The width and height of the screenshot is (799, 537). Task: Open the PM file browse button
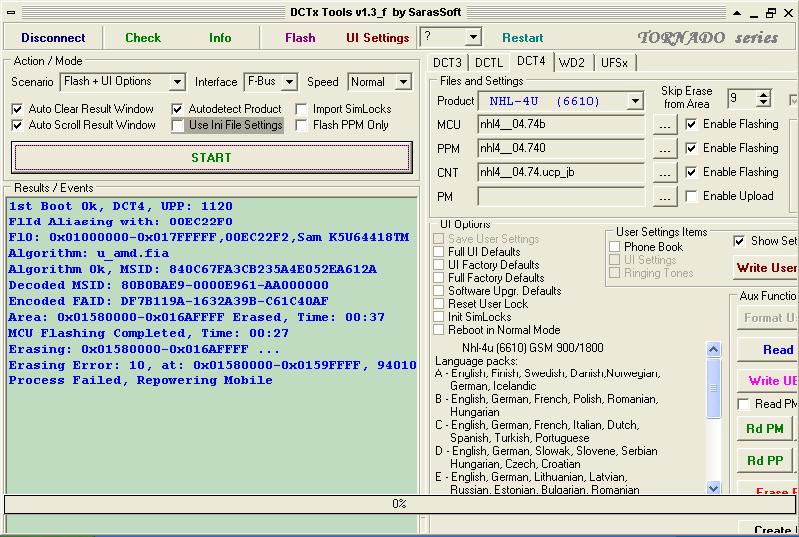pyautogui.click(x=664, y=197)
